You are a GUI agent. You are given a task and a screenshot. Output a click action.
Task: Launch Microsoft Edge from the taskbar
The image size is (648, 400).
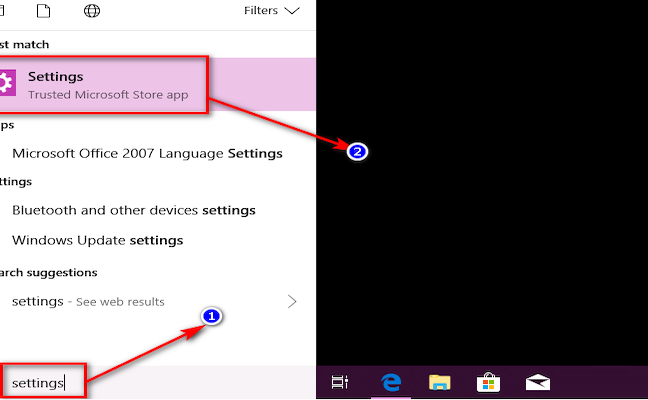click(x=391, y=382)
